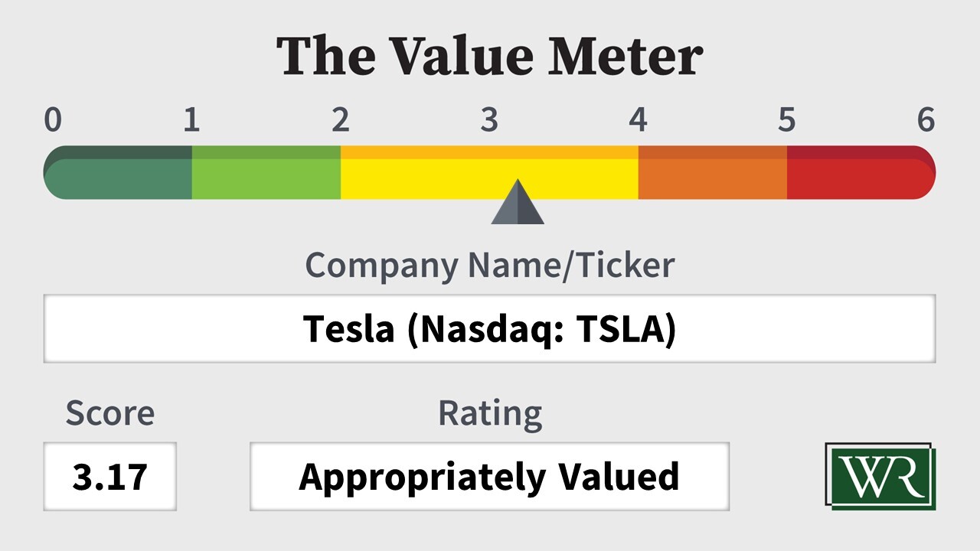Select scale number 2 on the meter
This screenshot has width=980, height=551.
click(x=340, y=120)
